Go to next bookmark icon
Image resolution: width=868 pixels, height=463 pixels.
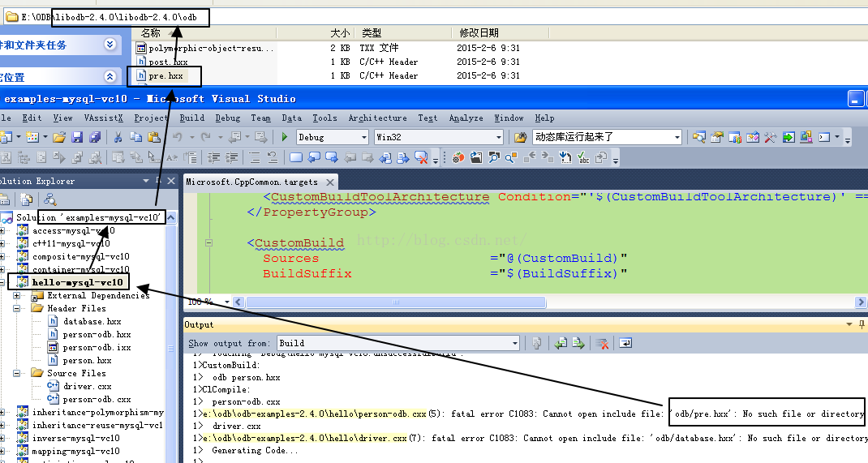(332, 158)
